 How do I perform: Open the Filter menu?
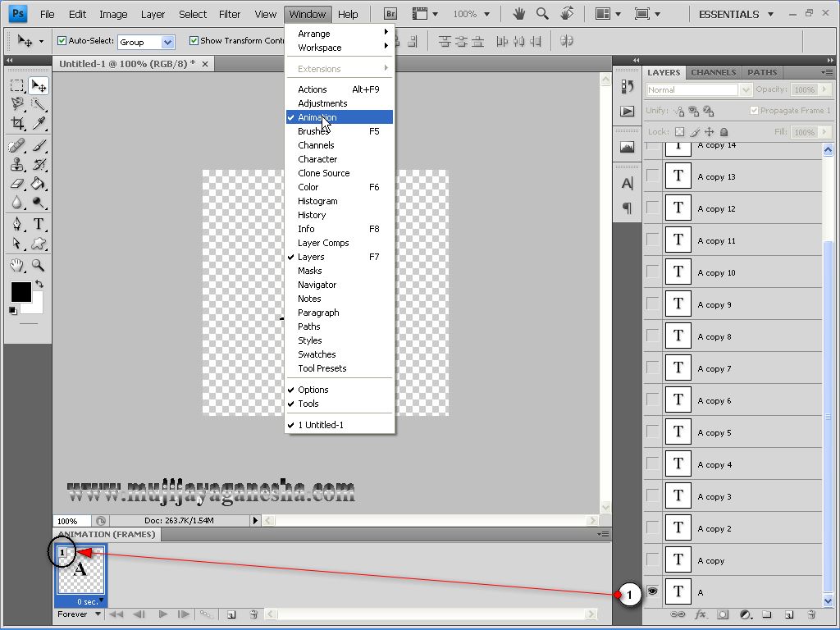(x=230, y=15)
